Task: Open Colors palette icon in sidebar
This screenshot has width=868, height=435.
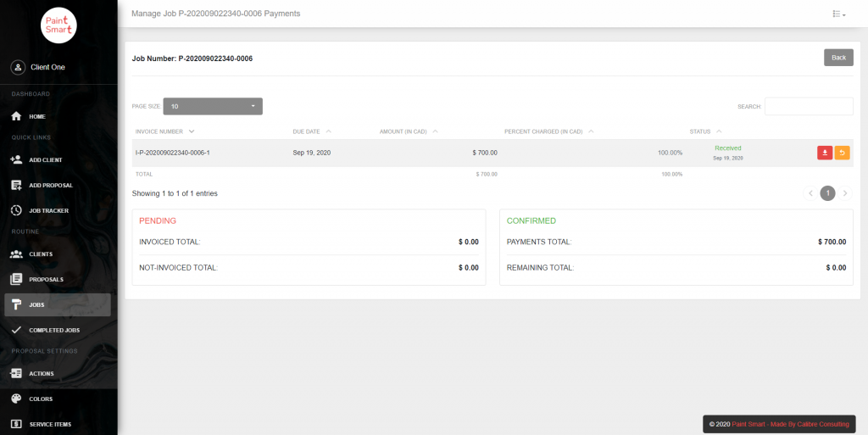Action: pyautogui.click(x=16, y=399)
